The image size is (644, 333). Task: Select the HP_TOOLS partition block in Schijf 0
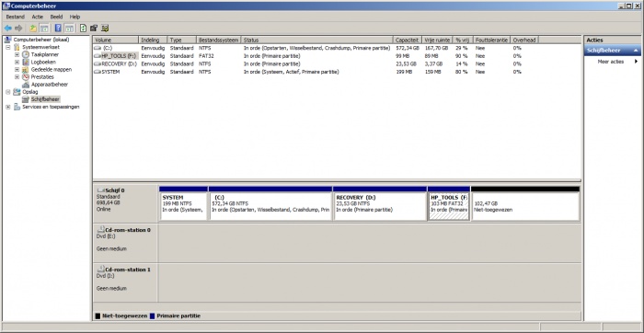(x=449, y=206)
